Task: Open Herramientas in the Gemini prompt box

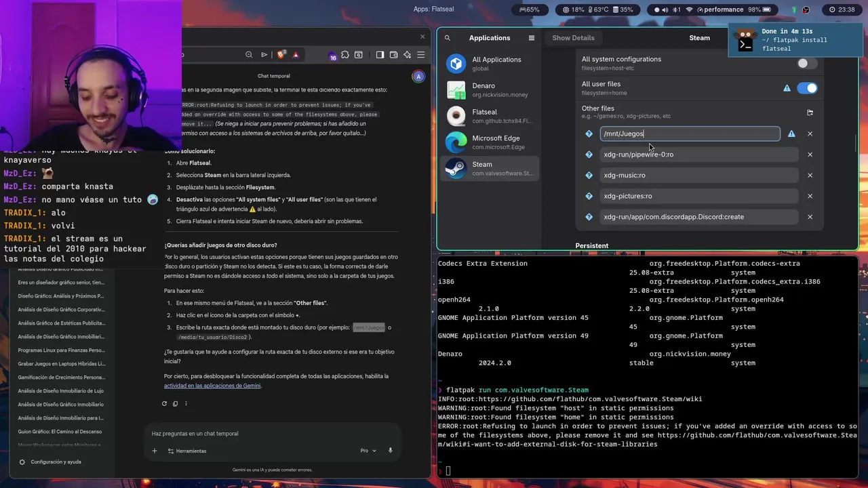Action: click(x=186, y=451)
